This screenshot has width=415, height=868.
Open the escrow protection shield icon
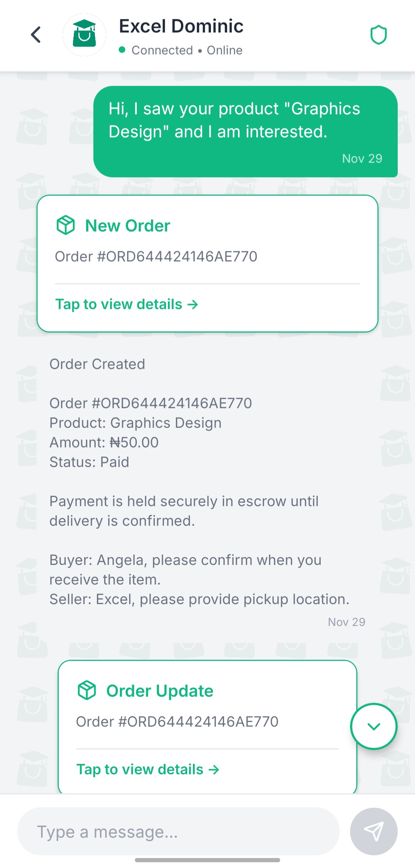tap(379, 35)
